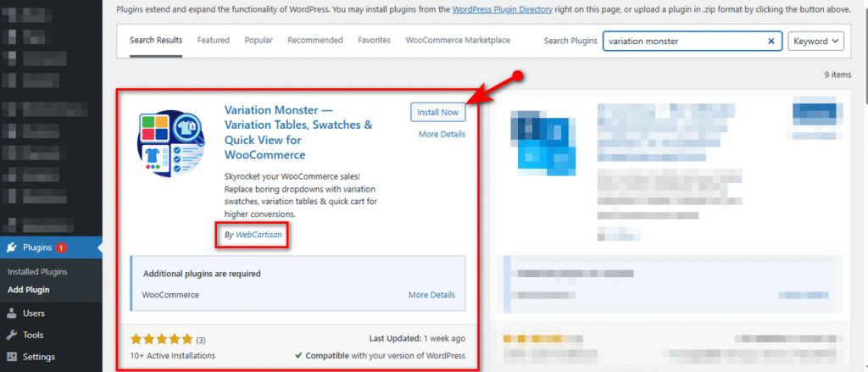Click the Plugins plug icon in sidebar
The width and height of the screenshot is (868, 372).
13,248
